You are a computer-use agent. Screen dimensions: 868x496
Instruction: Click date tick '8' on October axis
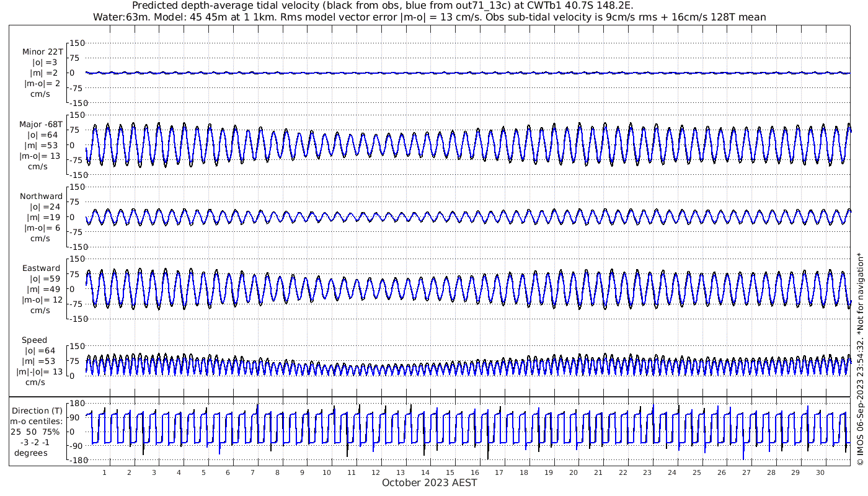[278, 472]
